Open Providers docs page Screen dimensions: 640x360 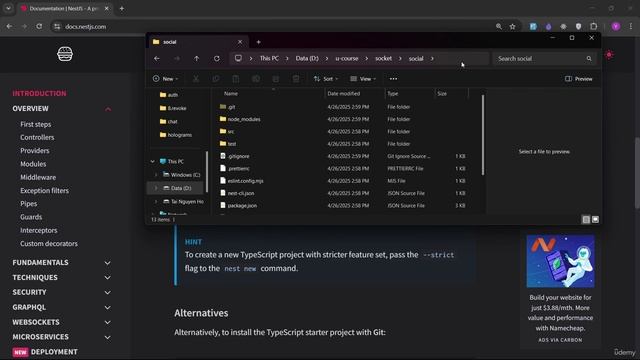click(35, 151)
